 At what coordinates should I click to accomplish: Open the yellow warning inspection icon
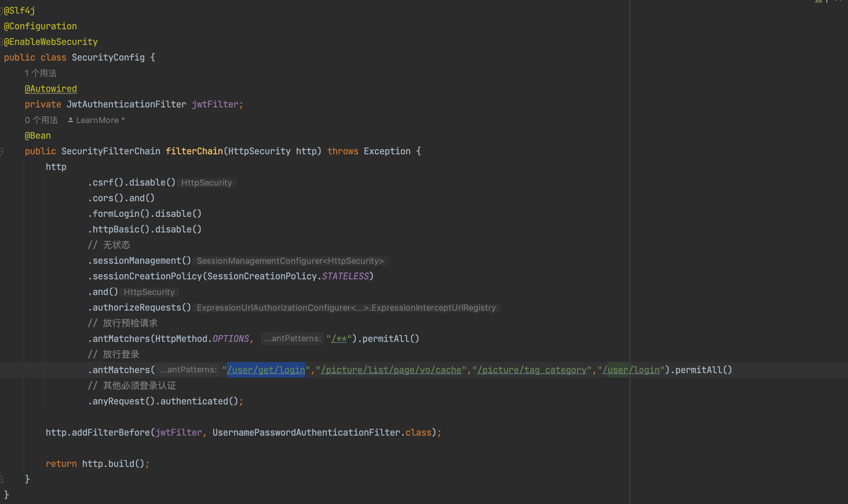[x=818, y=1]
